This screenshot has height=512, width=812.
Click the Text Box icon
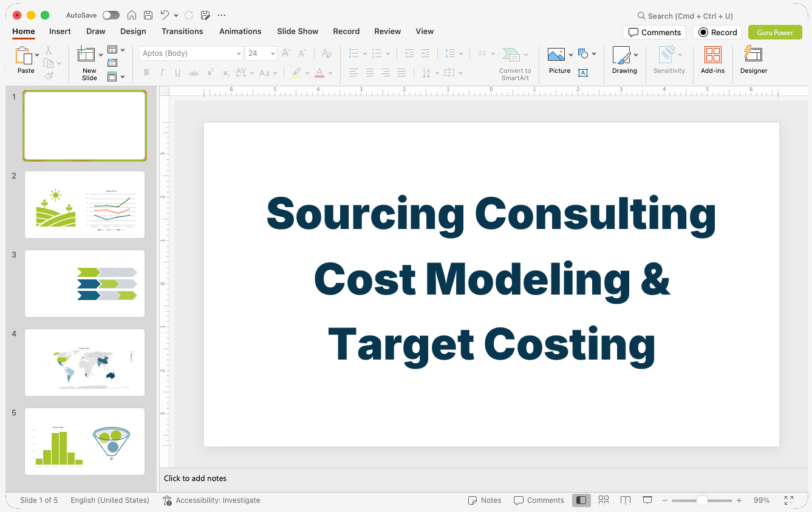583,73
